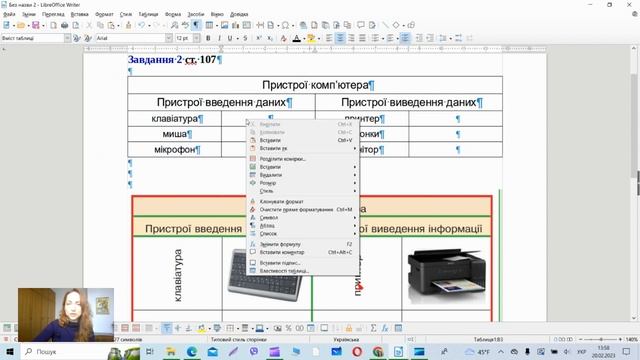Click the Insert special character omega icon
The image size is (640, 360).
click(285, 25)
